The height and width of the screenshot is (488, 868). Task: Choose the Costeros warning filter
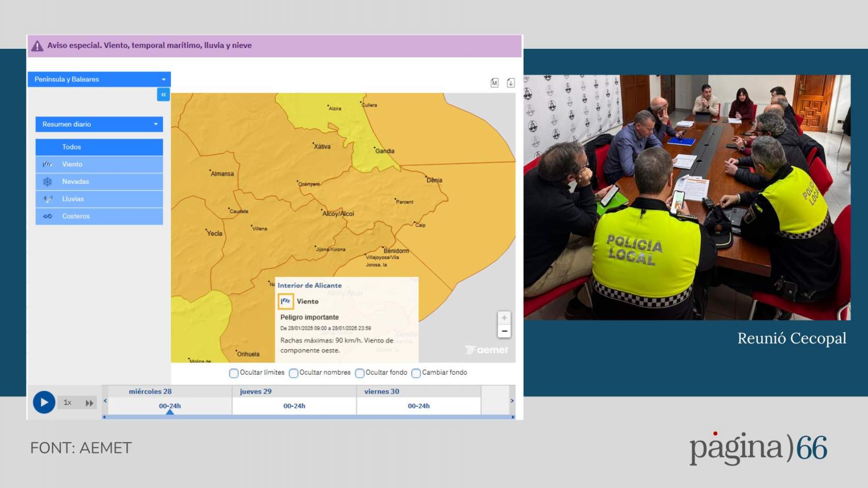(x=99, y=216)
